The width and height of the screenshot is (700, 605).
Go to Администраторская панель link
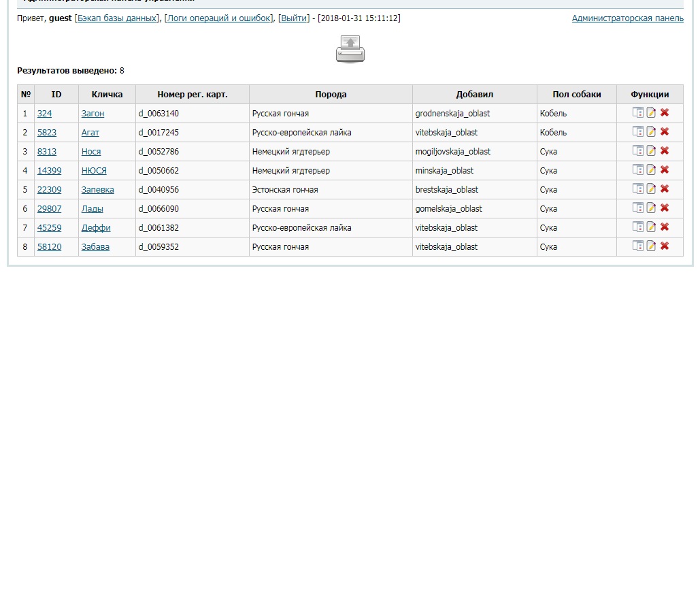click(x=627, y=18)
